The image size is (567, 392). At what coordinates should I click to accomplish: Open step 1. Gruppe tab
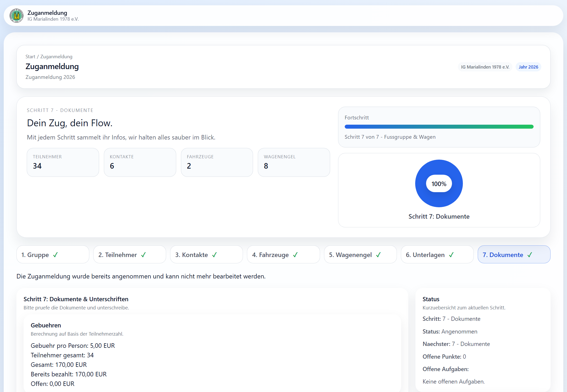[35, 255]
